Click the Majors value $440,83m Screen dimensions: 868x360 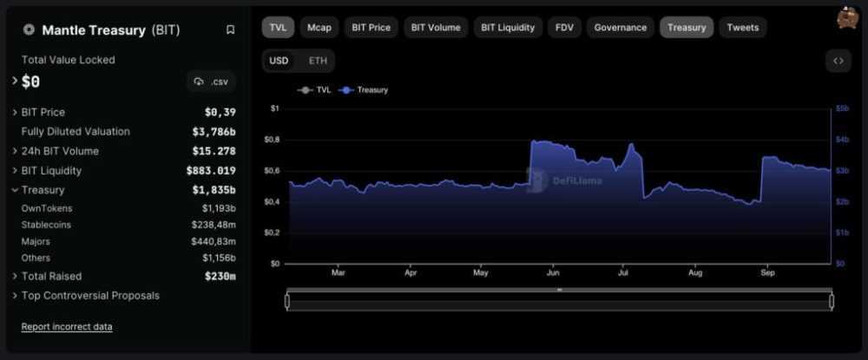[x=214, y=242]
